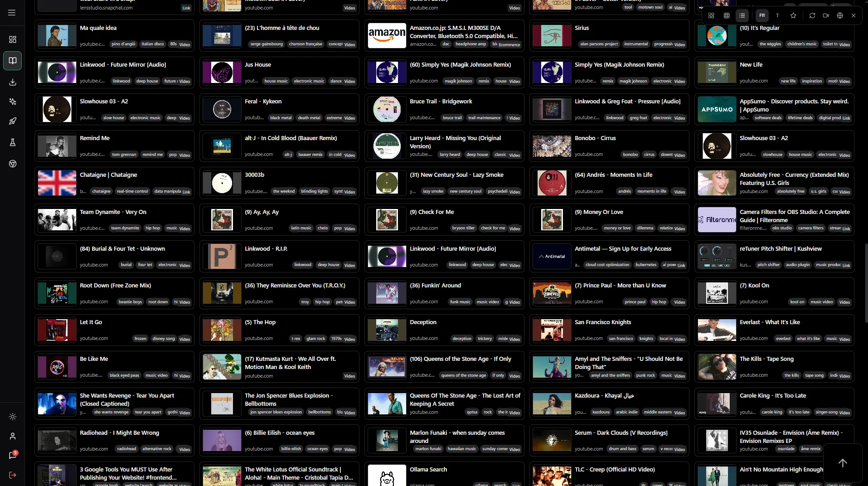
Task: Click the globe icon in floating toolbar
Action: 840,15
